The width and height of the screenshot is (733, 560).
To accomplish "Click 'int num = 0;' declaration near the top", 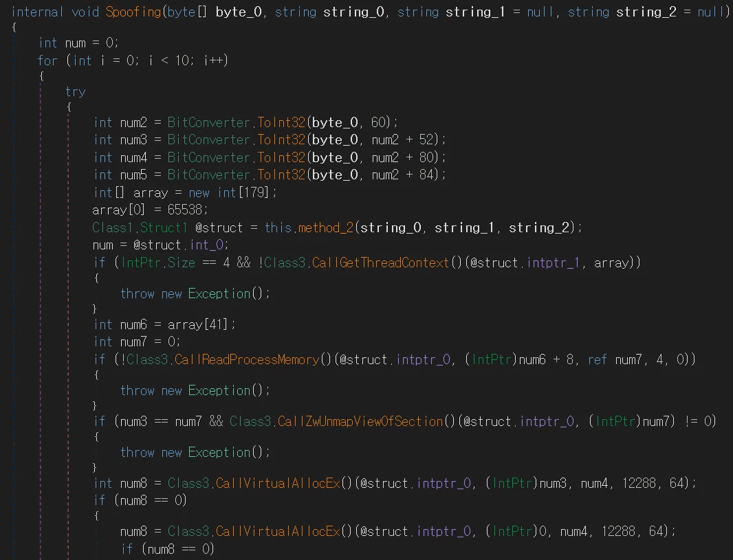I will point(78,43).
